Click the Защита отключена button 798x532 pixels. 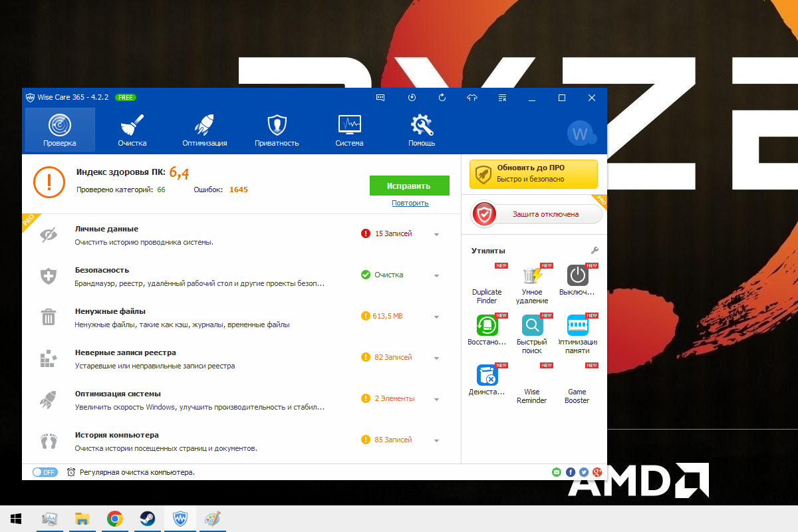(x=537, y=214)
